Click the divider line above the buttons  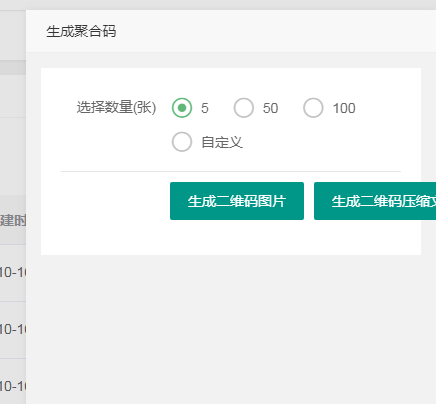click(x=231, y=171)
